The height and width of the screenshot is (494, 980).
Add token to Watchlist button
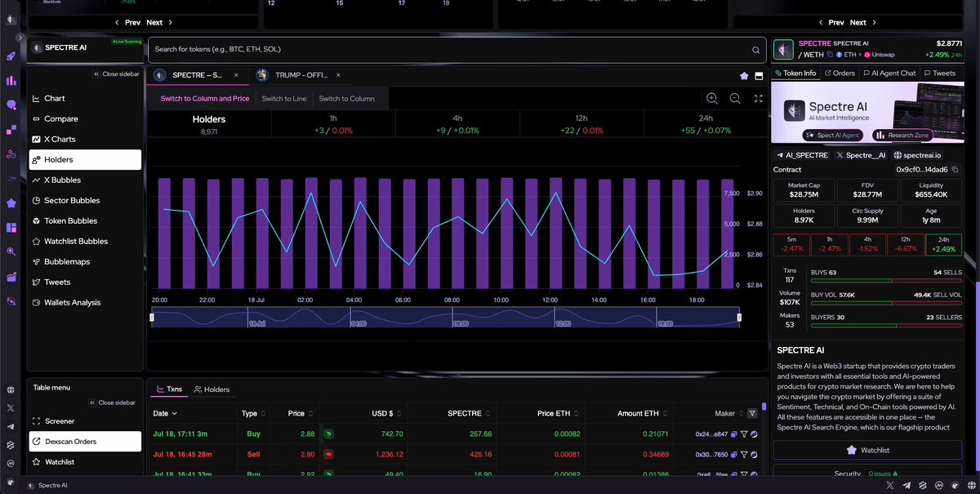point(868,450)
